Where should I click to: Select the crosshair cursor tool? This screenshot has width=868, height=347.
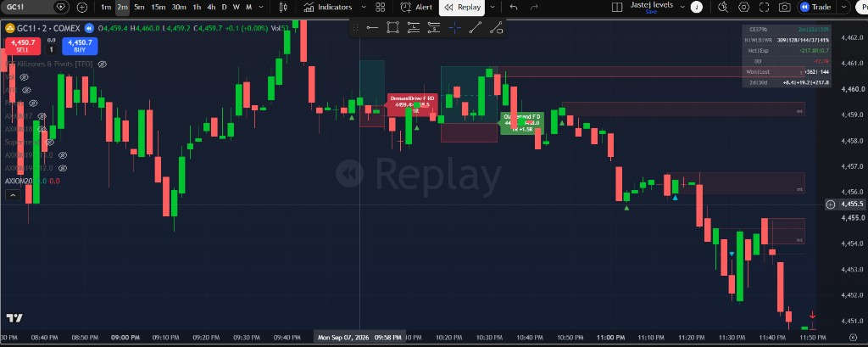[454, 28]
